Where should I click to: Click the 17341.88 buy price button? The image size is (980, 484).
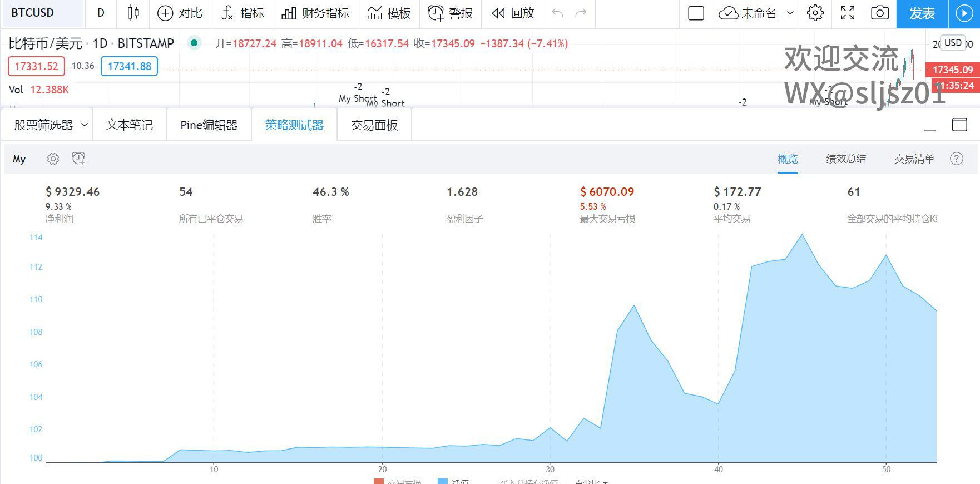pos(129,66)
